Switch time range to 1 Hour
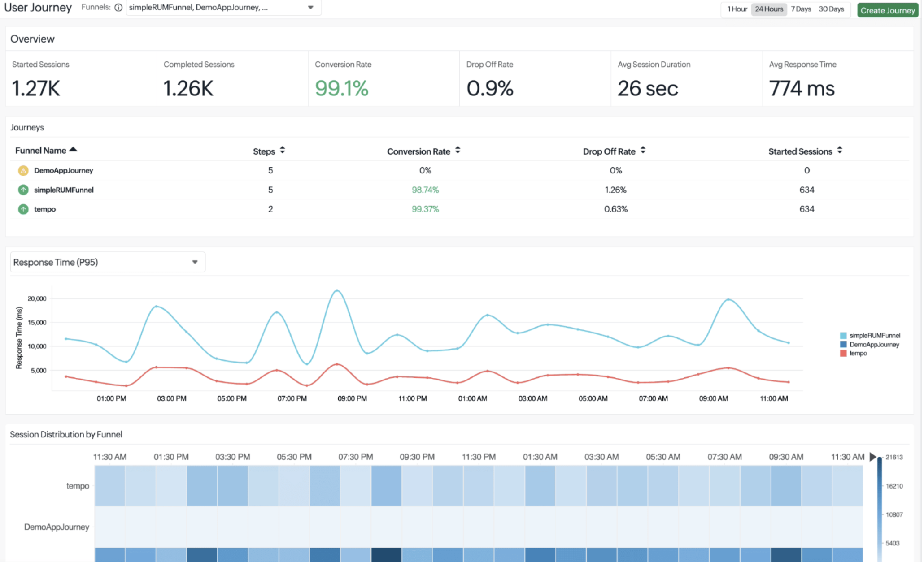 (737, 9)
